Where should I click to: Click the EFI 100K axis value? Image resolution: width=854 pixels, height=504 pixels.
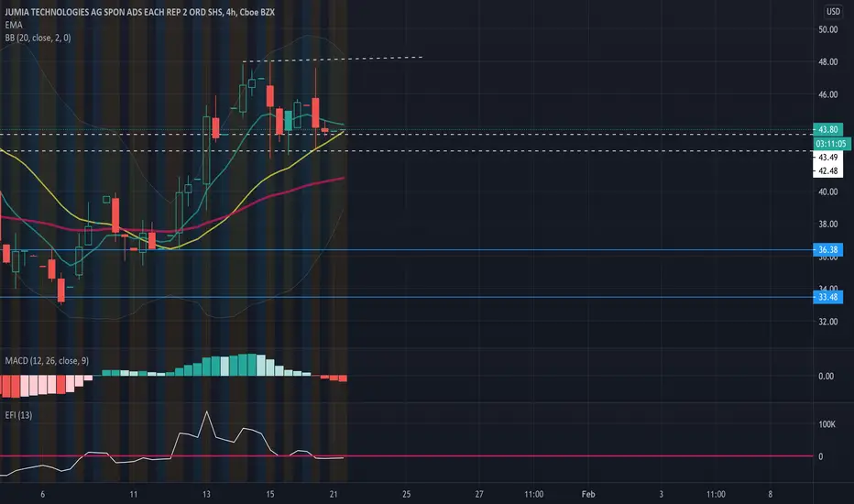(x=827, y=424)
